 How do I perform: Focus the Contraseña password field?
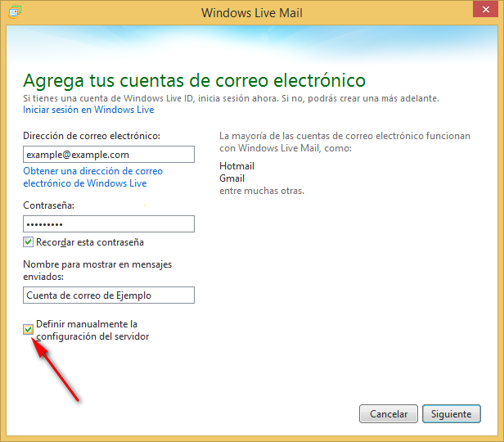[109, 223]
